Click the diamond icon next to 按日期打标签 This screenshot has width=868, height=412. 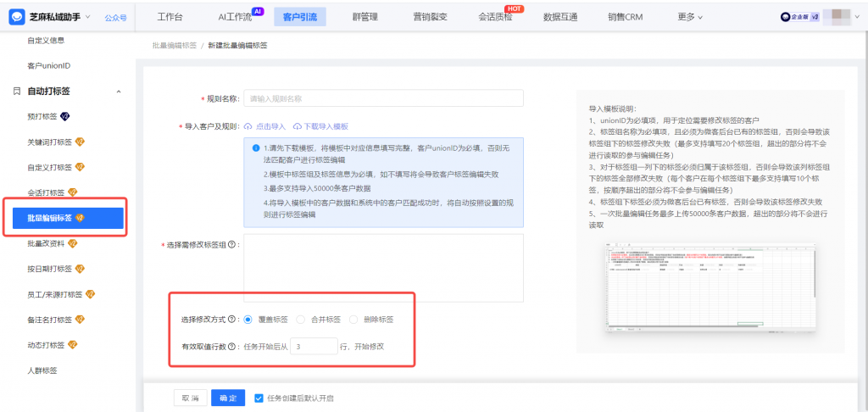(80, 269)
